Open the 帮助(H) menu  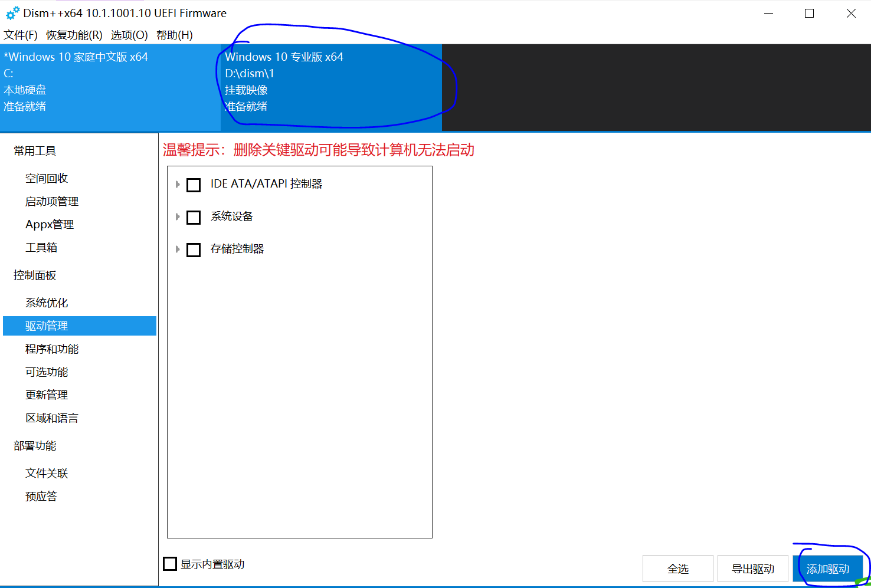point(175,35)
